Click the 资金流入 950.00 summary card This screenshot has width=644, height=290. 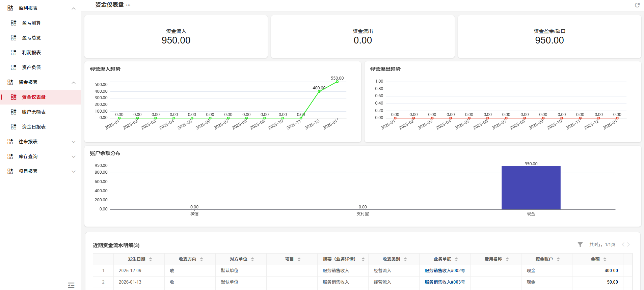pyautogui.click(x=176, y=36)
